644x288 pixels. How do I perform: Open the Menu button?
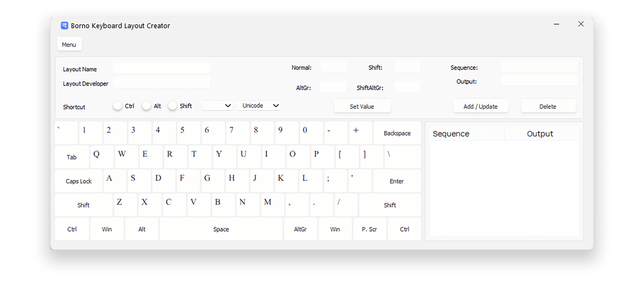[x=69, y=44]
